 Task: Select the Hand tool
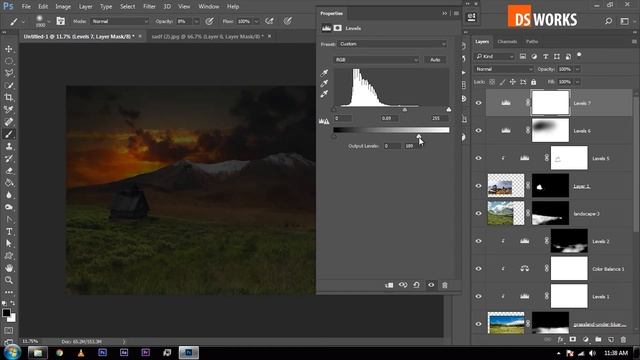(9, 268)
